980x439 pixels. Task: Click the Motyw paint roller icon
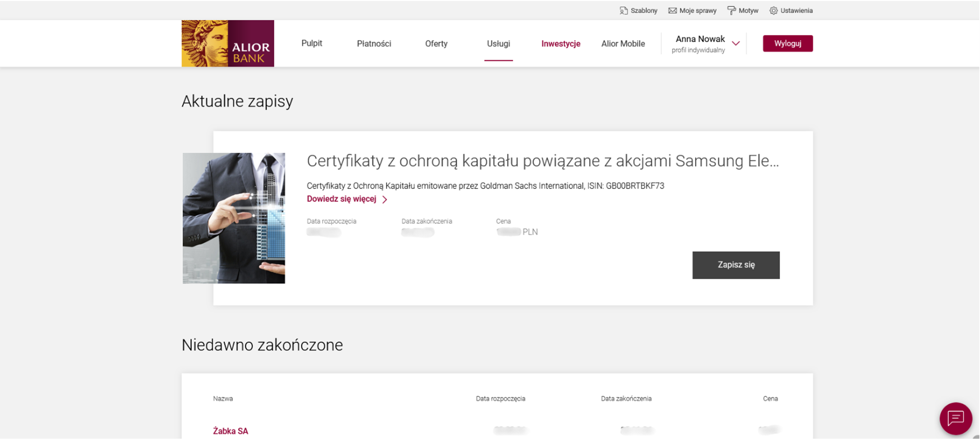pos(731,11)
